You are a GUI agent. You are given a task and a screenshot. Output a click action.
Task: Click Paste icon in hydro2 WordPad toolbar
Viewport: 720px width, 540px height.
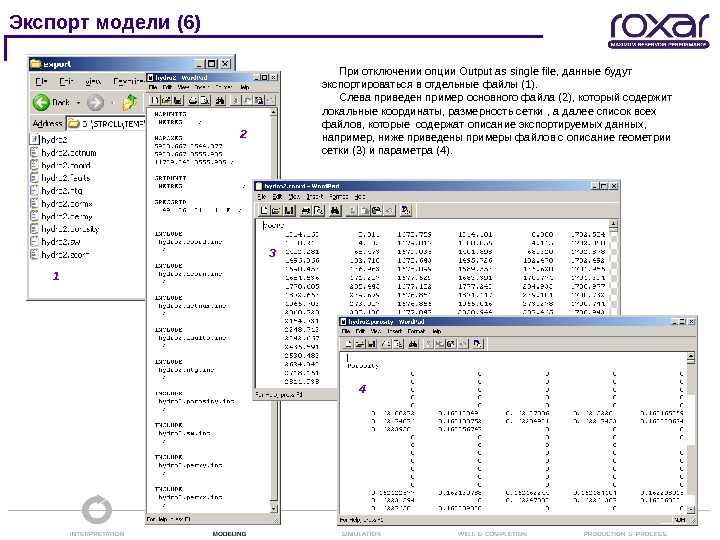pyautogui.click(x=259, y=100)
